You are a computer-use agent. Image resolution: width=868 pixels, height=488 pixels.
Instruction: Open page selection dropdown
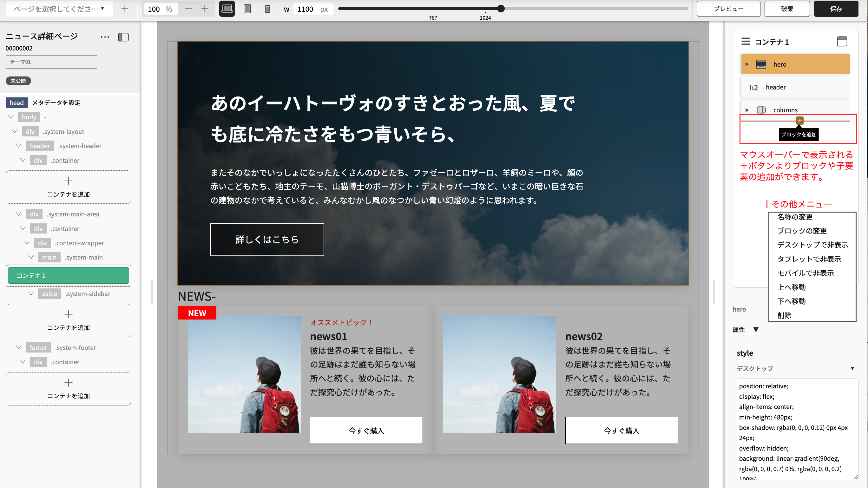(x=59, y=9)
